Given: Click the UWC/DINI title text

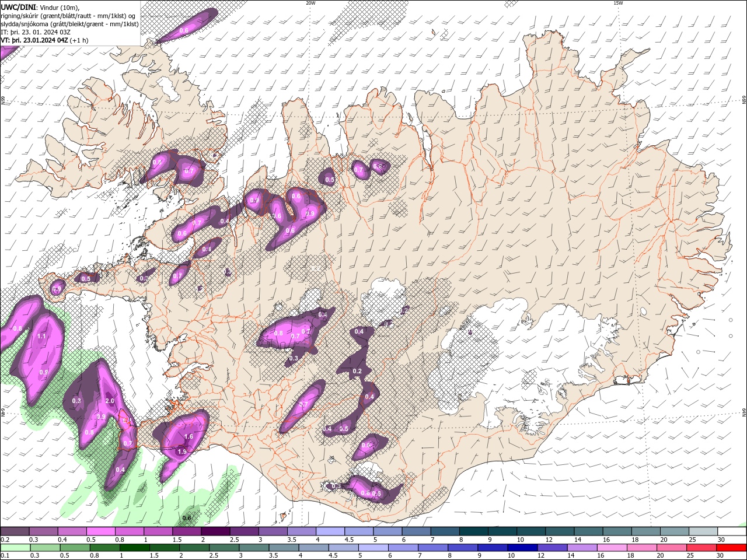Looking at the screenshot, I should point(18,7).
